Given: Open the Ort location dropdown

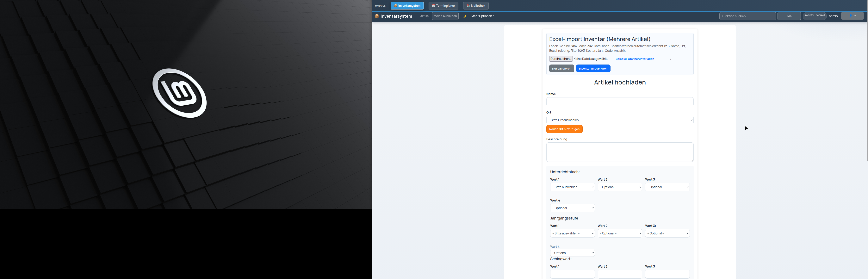Looking at the screenshot, I should [x=620, y=120].
